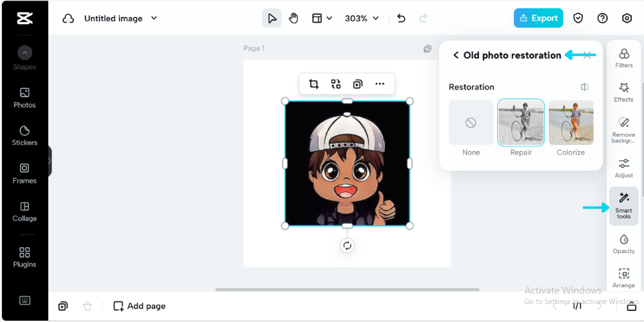Toggle the compare before/after icon
Viewport: 644px width, 322px height.
pos(585,87)
